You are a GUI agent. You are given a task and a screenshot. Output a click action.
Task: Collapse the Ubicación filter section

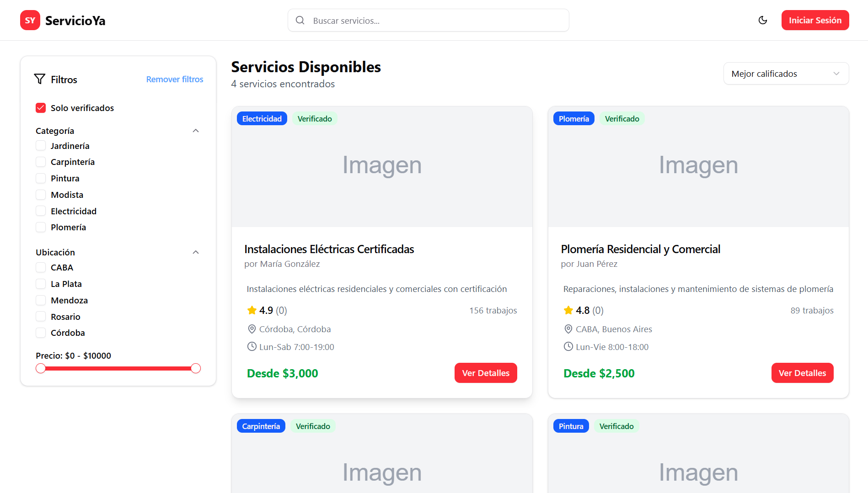(x=196, y=252)
